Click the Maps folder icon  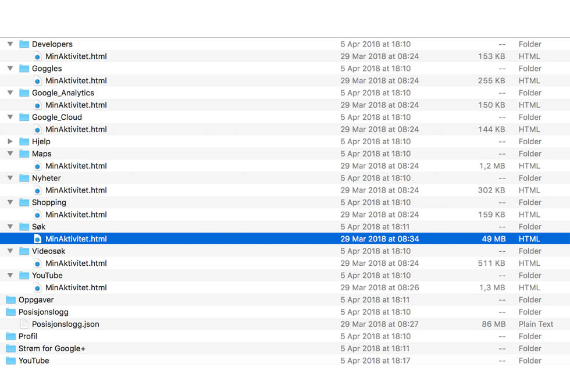(24, 154)
